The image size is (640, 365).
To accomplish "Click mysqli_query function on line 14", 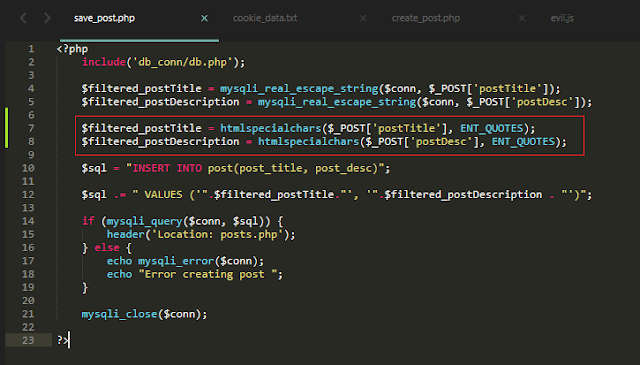I will click(x=144, y=221).
